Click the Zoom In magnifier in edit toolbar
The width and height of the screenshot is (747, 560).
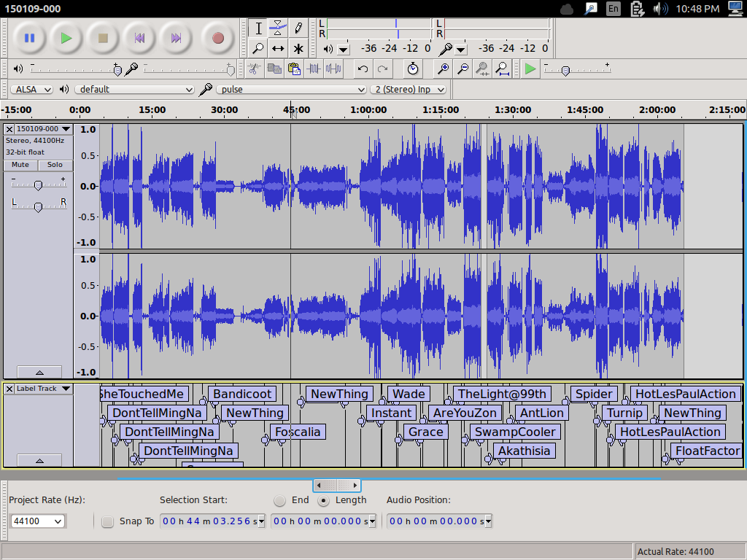pyautogui.click(x=443, y=69)
